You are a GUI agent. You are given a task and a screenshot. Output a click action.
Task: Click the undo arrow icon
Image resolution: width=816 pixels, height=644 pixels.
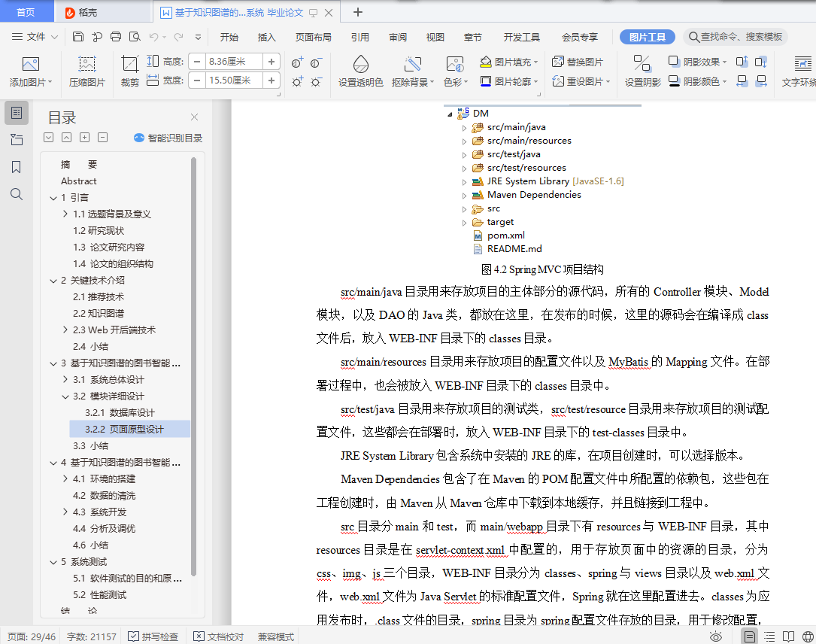[x=153, y=36]
